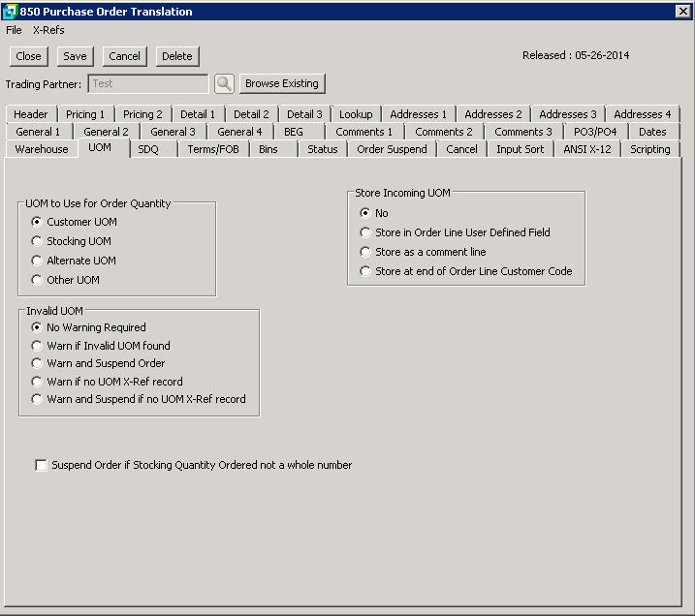695x616 pixels.
Task: Enable Suspend Order if quantity not whole
Action: 41,466
